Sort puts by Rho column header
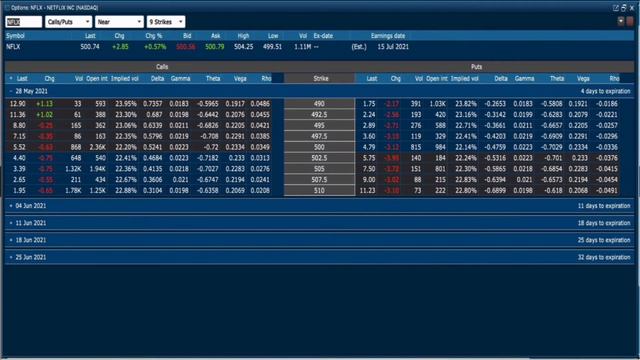Viewport: 640px width, 360px height. 614,78
